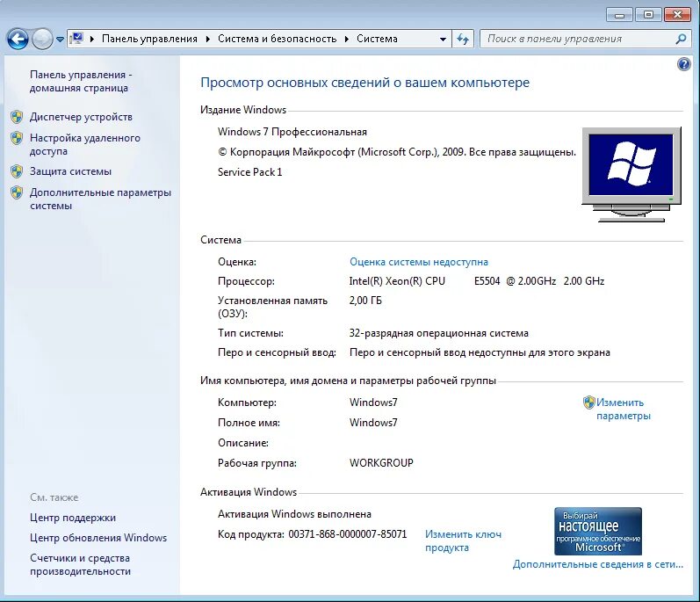Click Изменить ключ продукта link
This screenshot has width=700, height=602.
point(463,540)
